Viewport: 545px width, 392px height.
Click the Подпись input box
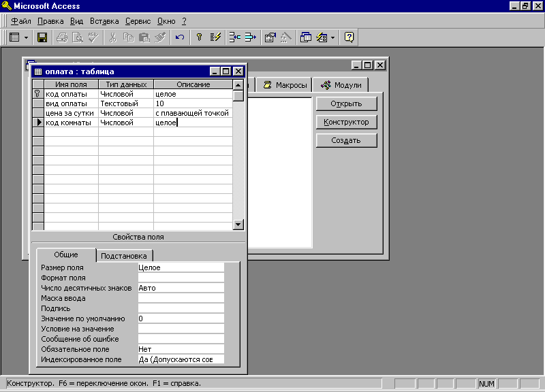181,308
